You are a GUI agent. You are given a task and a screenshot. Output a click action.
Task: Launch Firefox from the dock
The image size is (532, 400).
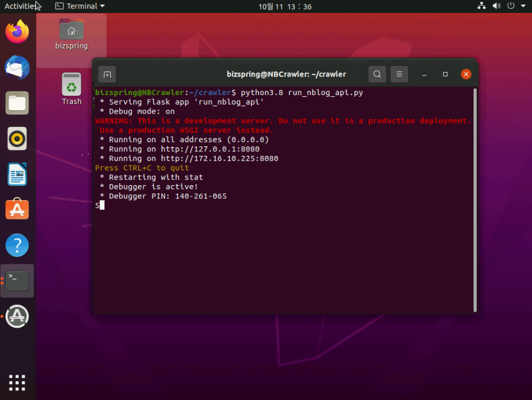click(x=17, y=32)
